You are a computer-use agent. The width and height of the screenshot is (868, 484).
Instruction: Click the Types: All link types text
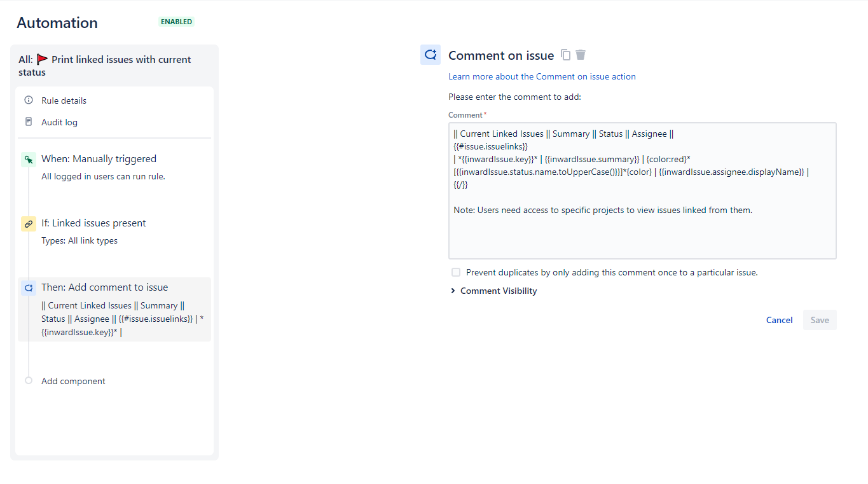click(79, 240)
